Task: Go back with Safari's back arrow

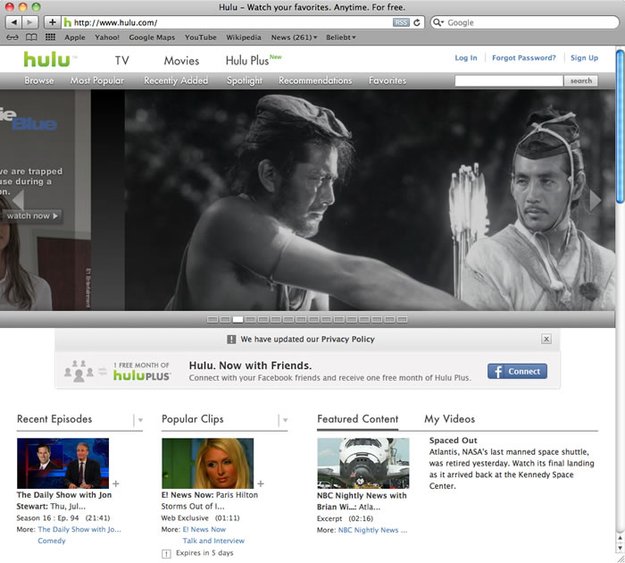Action: (14, 22)
